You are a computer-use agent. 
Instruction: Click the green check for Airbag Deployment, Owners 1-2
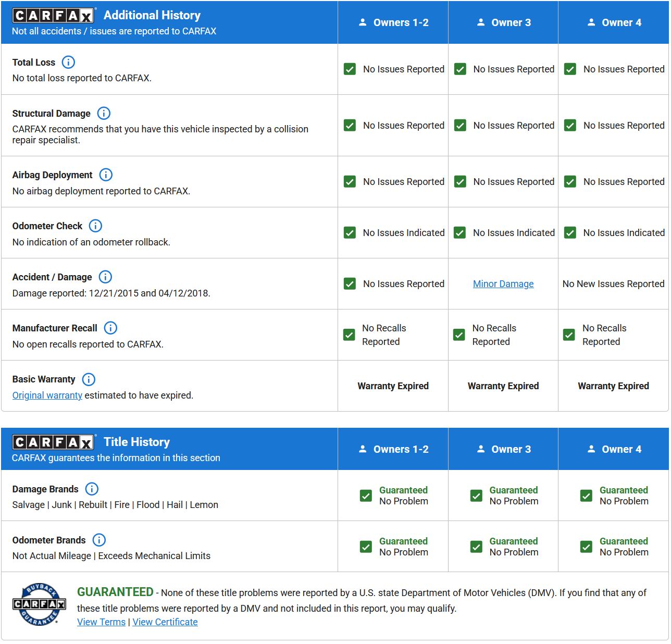tap(350, 182)
